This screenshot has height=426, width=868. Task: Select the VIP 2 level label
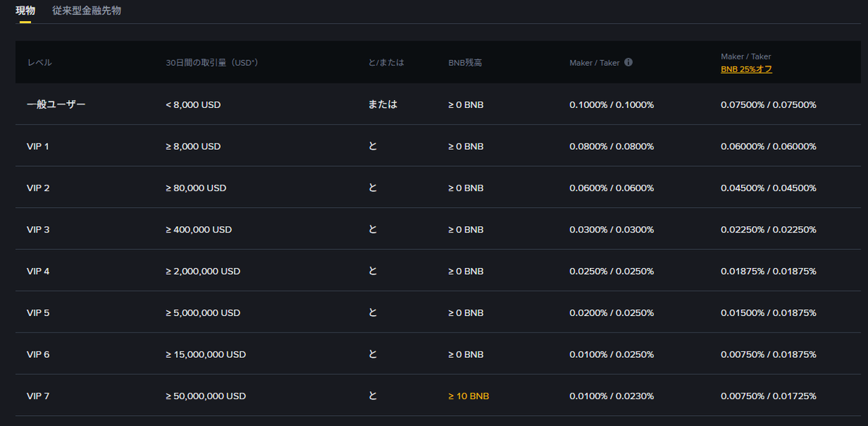point(38,188)
